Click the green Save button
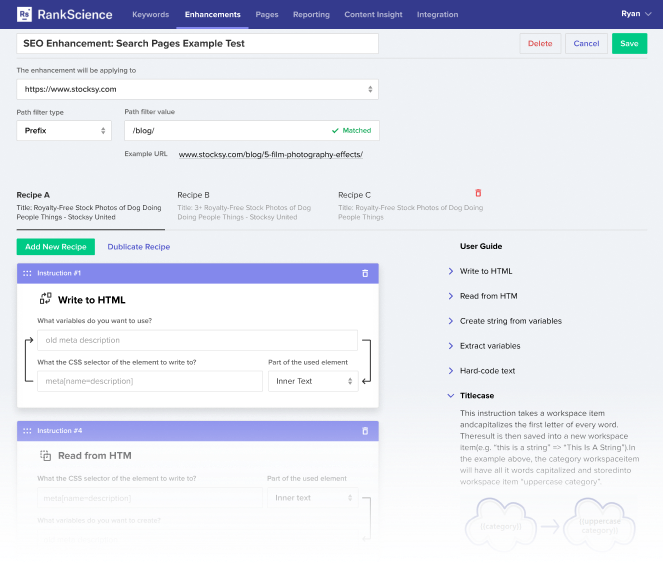This screenshot has height=586, width=663. pos(629,44)
